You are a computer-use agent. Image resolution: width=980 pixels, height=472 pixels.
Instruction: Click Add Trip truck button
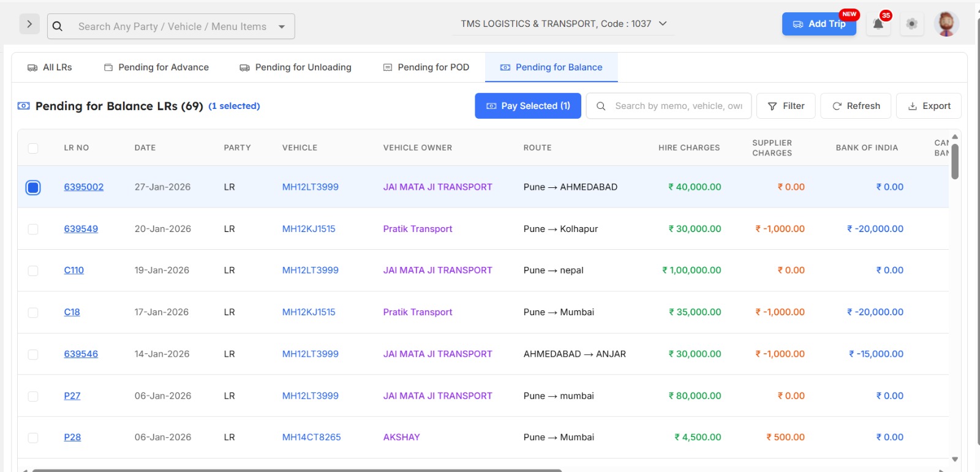[819, 24]
